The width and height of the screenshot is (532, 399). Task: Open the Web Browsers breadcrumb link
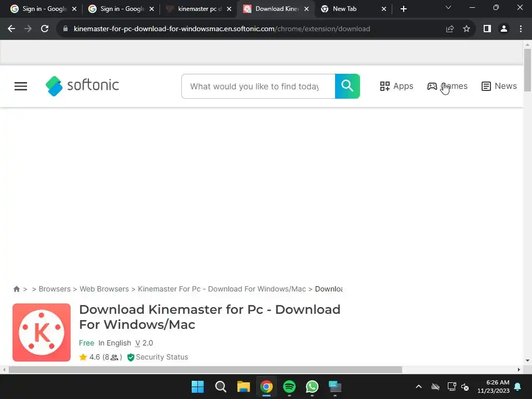pyautogui.click(x=104, y=289)
